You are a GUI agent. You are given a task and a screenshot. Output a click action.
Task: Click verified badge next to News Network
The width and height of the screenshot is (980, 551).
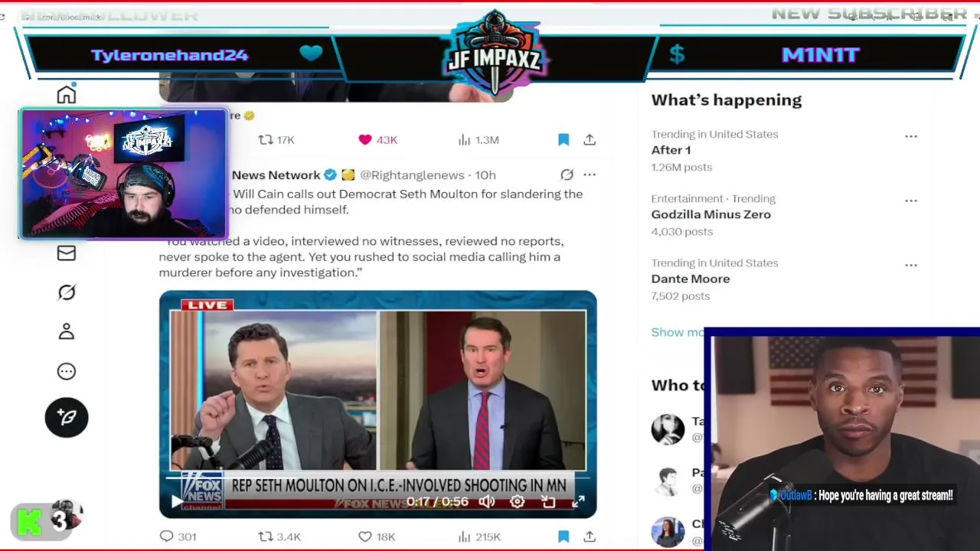point(330,174)
